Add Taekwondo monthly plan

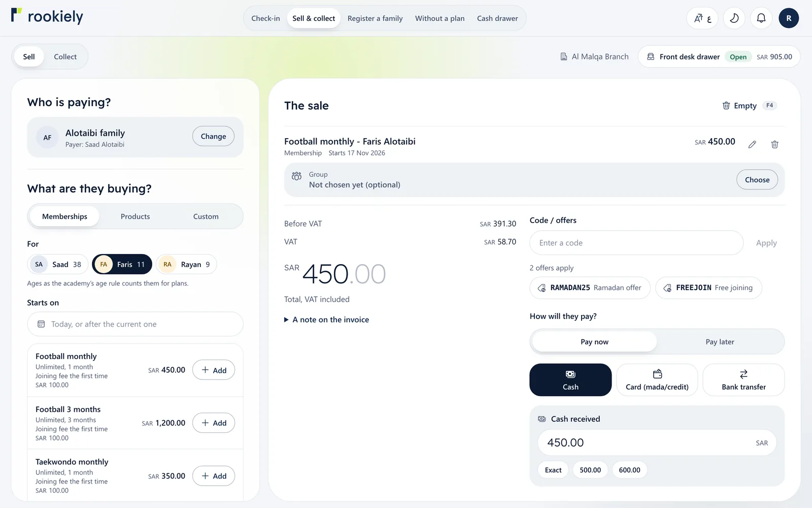click(214, 476)
